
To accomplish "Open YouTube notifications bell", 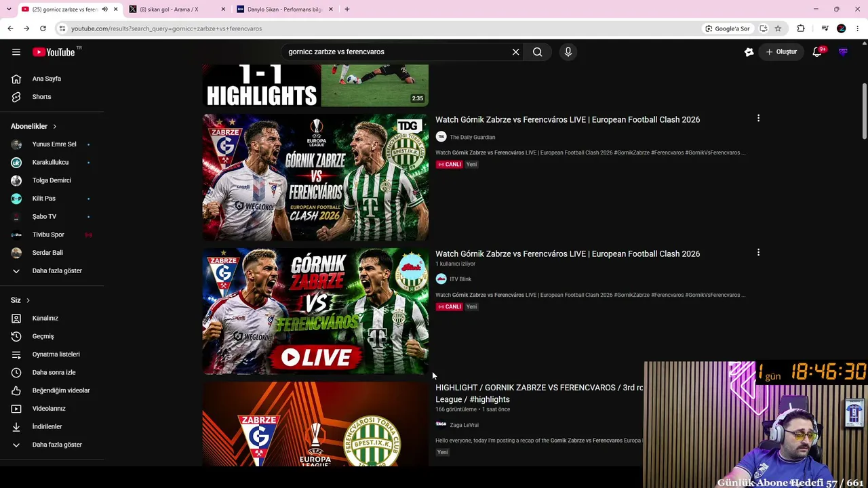I will [x=817, y=52].
